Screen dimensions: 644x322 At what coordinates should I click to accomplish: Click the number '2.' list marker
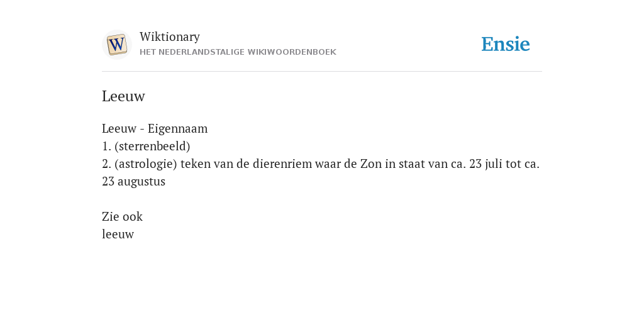tap(106, 164)
